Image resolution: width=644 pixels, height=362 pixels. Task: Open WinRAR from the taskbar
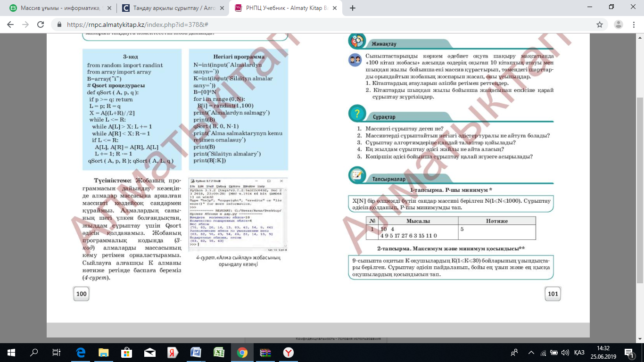pos(265,352)
